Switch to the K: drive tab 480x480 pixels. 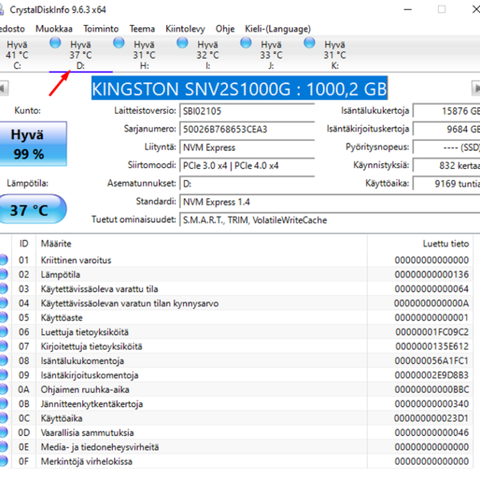[335, 55]
